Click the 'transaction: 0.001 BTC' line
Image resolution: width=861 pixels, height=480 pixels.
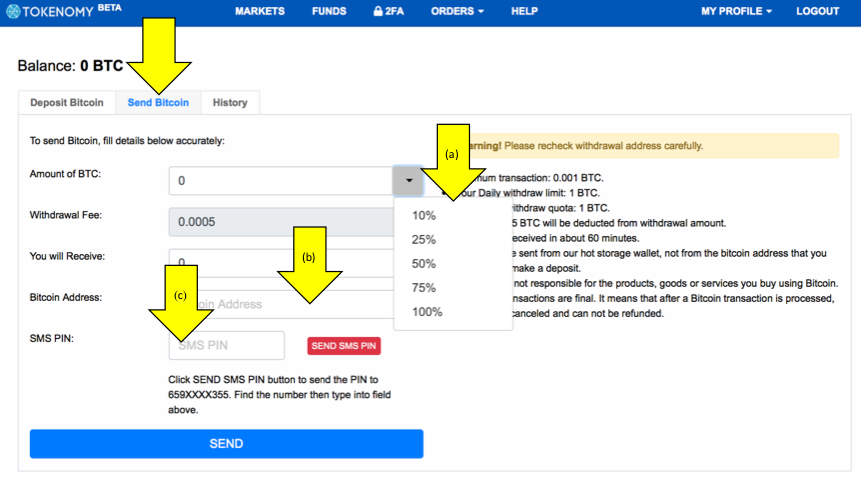(551, 178)
